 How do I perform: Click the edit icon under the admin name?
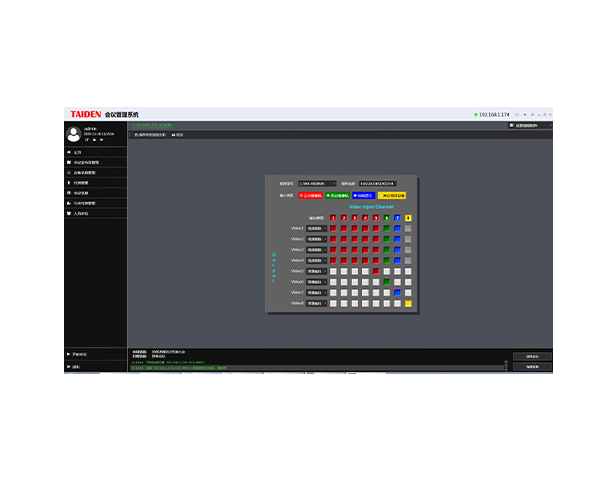click(x=86, y=139)
